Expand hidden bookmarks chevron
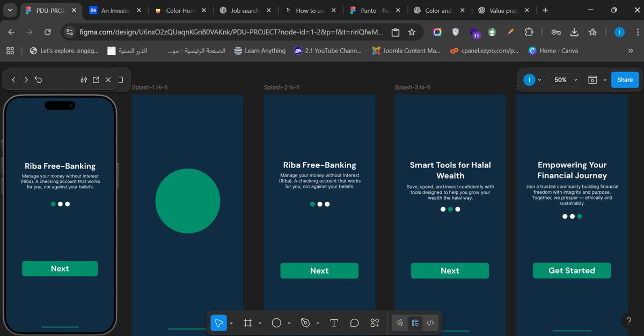Image resolution: width=644 pixels, height=336 pixels. coord(630,50)
